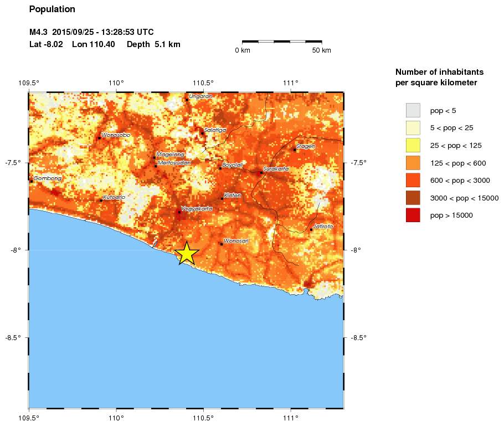The height and width of the screenshot is (426, 504).
Task: Select the Wonosari city marker
Action: 222,244
